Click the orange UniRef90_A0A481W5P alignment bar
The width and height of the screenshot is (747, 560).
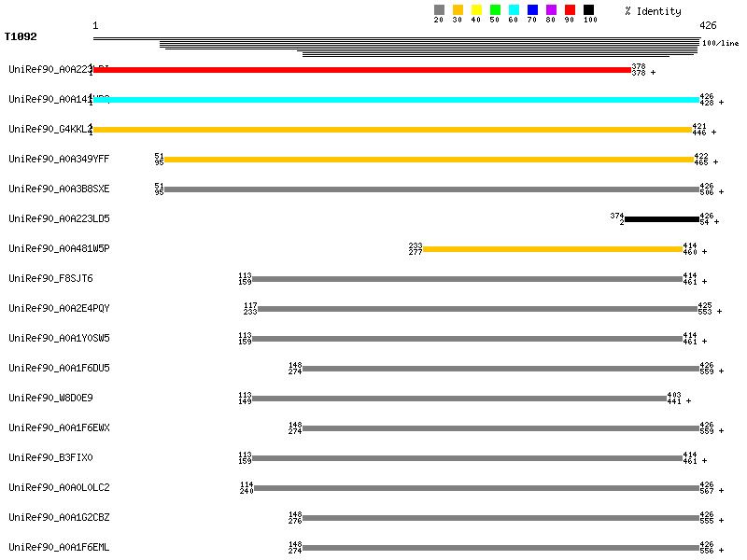[553, 249]
